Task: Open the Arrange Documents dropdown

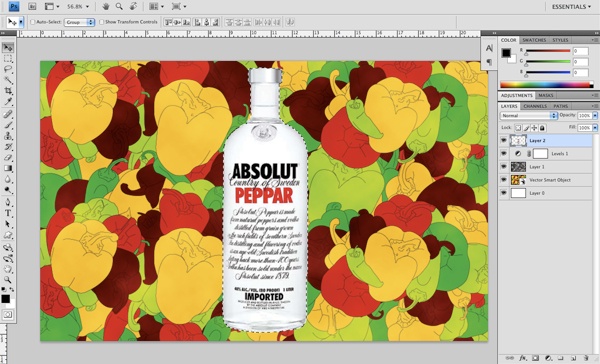Action: pyautogui.click(x=156, y=7)
